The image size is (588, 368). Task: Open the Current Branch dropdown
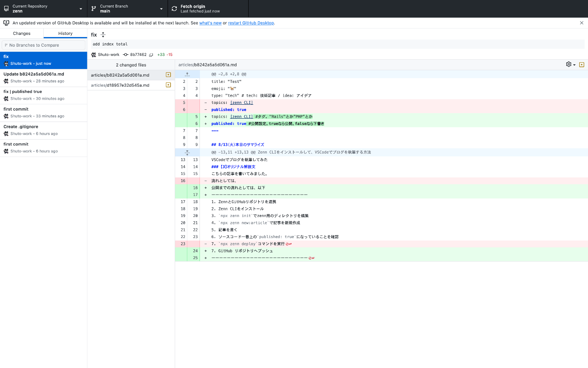(128, 8)
